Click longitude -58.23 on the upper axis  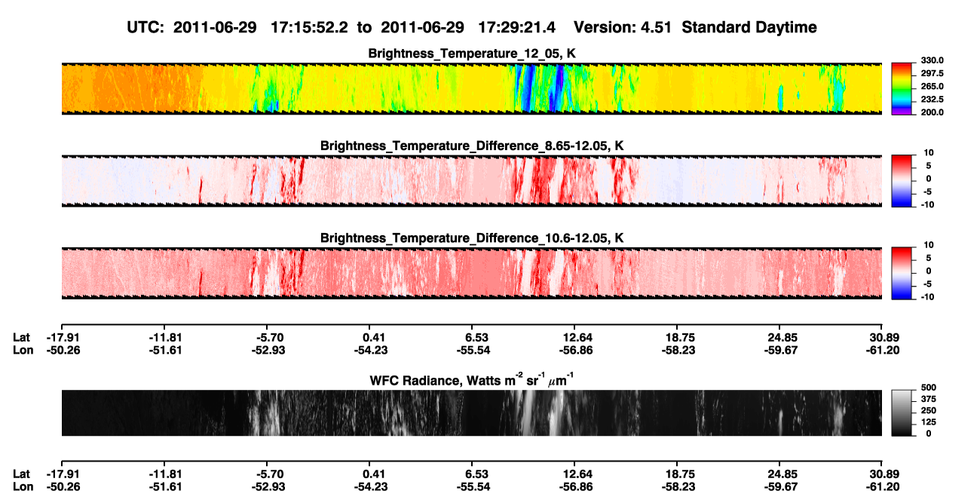[677, 350]
